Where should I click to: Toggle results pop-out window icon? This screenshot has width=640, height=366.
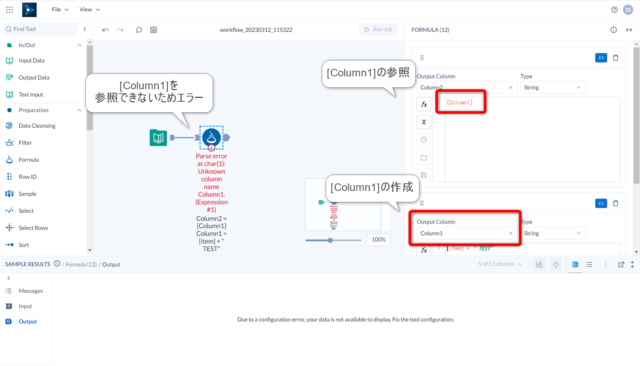click(621, 264)
